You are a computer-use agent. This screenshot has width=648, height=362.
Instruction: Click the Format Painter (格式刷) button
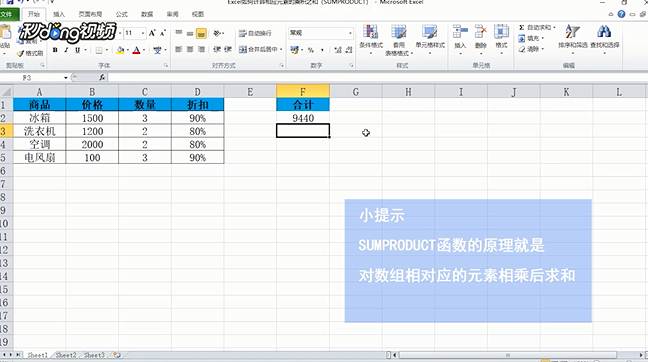[x=30, y=53]
